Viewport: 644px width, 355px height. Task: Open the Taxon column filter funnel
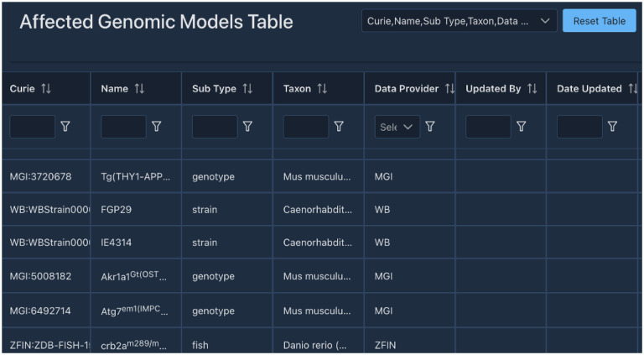[339, 126]
